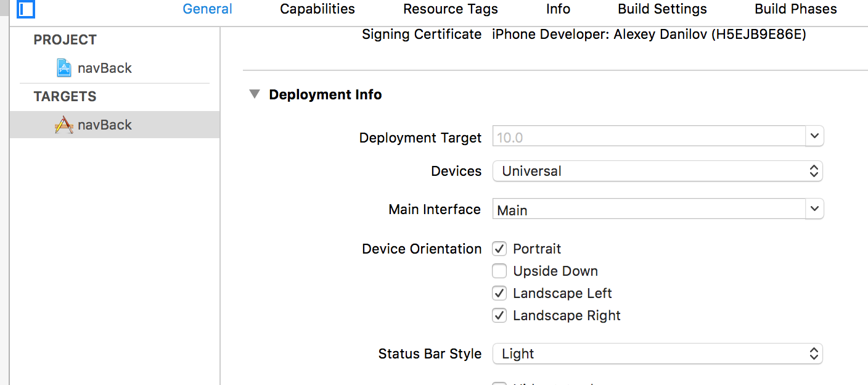Collapse the Deployment Info section
The width and height of the screenshot is (868, 385).
pos(255,94)
